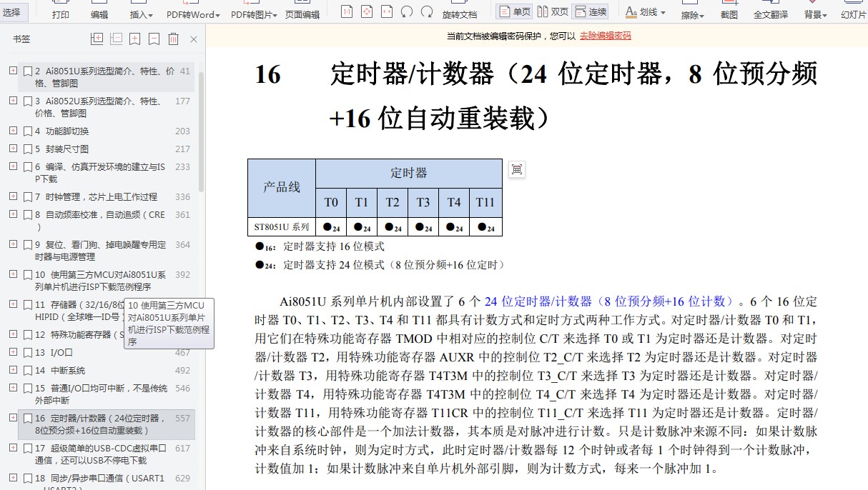Click the trash icon in bookmark panel
Viewport: 868px width, 490px height.
click(173, 39)
